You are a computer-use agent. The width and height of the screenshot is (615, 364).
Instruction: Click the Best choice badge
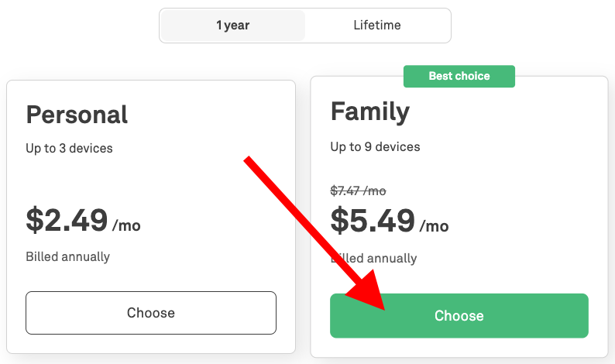[459, 76]
